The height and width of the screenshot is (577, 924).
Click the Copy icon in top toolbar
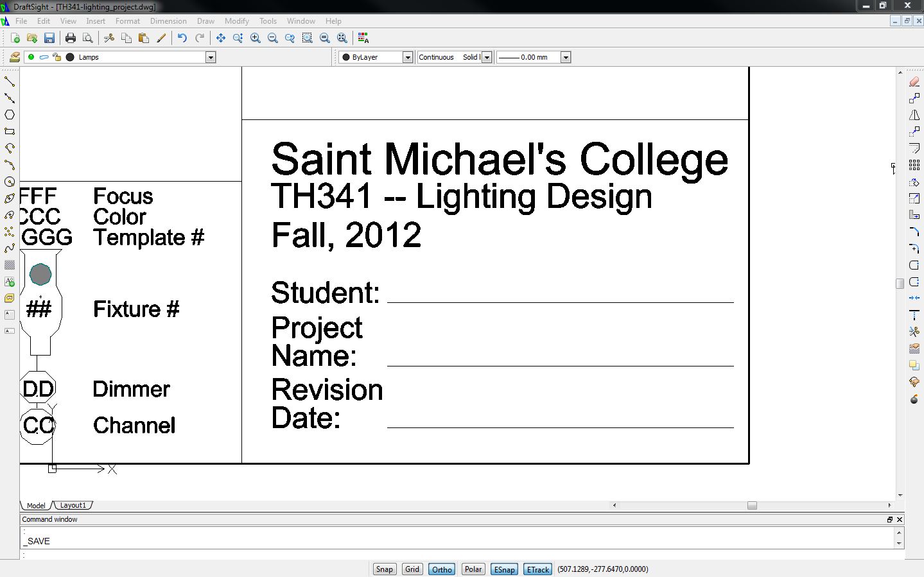point(126,38)
